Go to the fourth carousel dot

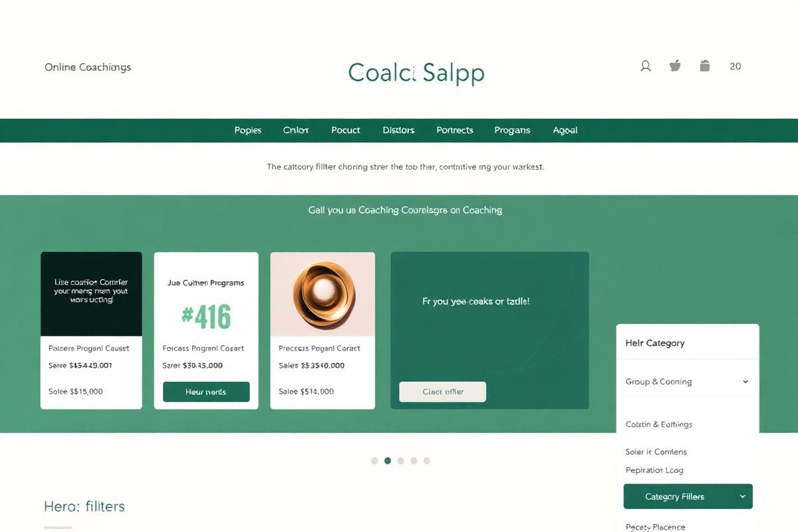pyautogui.click(x=414, y=460)
